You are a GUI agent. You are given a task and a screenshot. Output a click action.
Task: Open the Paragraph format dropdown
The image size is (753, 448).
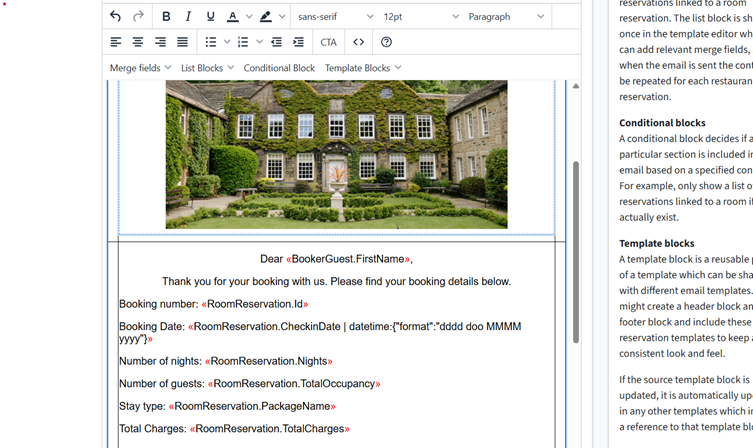pyautogui.click(x=506, y=16)
